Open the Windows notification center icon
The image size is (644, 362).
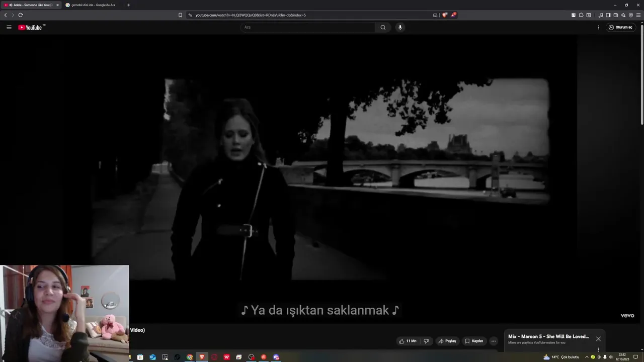click(635, 357)
